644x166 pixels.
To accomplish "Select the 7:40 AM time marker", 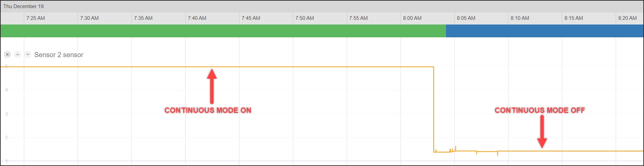I will 197,18.
